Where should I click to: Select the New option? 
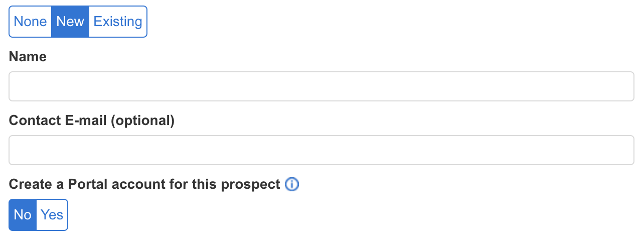(x=70, y=22)
